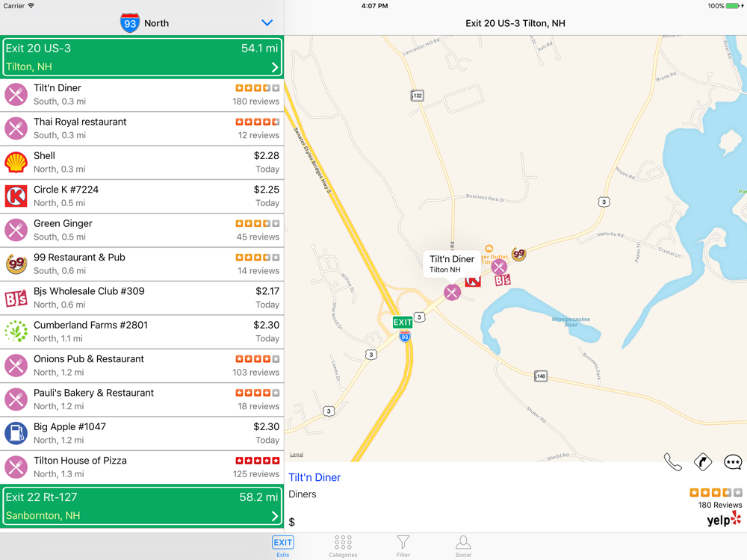The height and width of the screenshot is (560, 747).
Task: Tap Tilton House of Pizza icon
Action: [x=16, y=467]
